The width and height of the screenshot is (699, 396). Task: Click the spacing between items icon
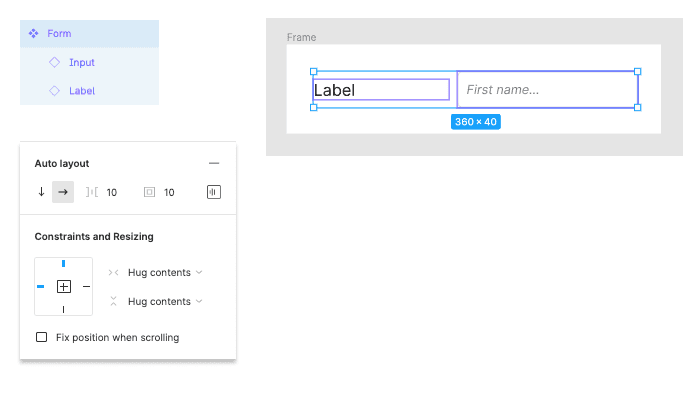(92, 192)
